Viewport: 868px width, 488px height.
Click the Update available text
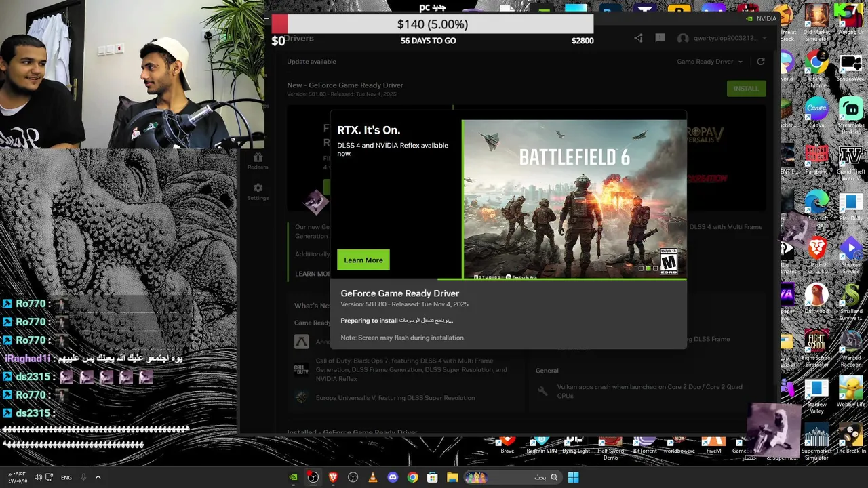coord(311,62)
